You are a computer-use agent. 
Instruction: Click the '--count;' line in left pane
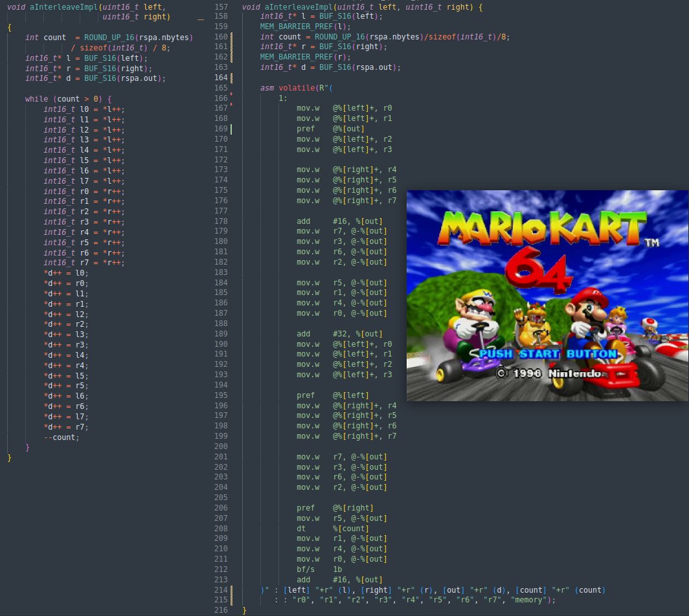[62, 437]
